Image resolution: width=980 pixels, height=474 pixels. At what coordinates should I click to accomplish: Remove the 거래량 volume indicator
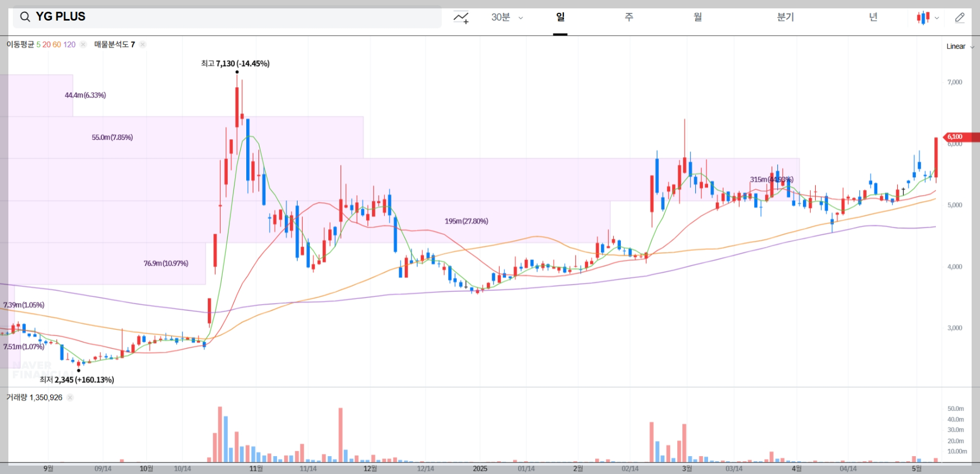coord(70,397)
